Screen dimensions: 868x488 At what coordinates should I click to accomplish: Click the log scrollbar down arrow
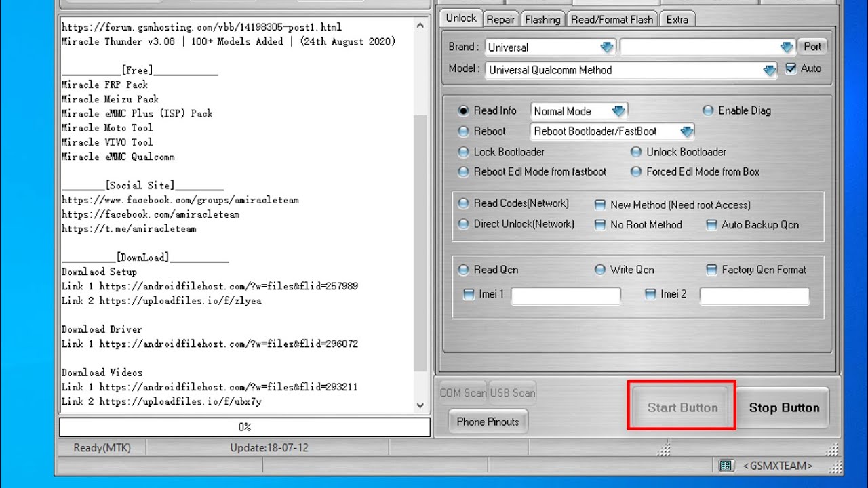tap(420, 405)
